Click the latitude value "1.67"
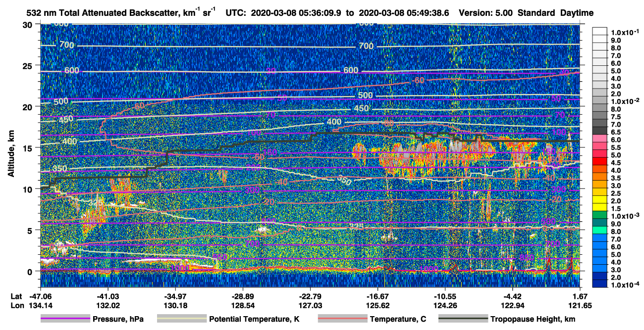This screenshot has width=644, height=330. 580,296
